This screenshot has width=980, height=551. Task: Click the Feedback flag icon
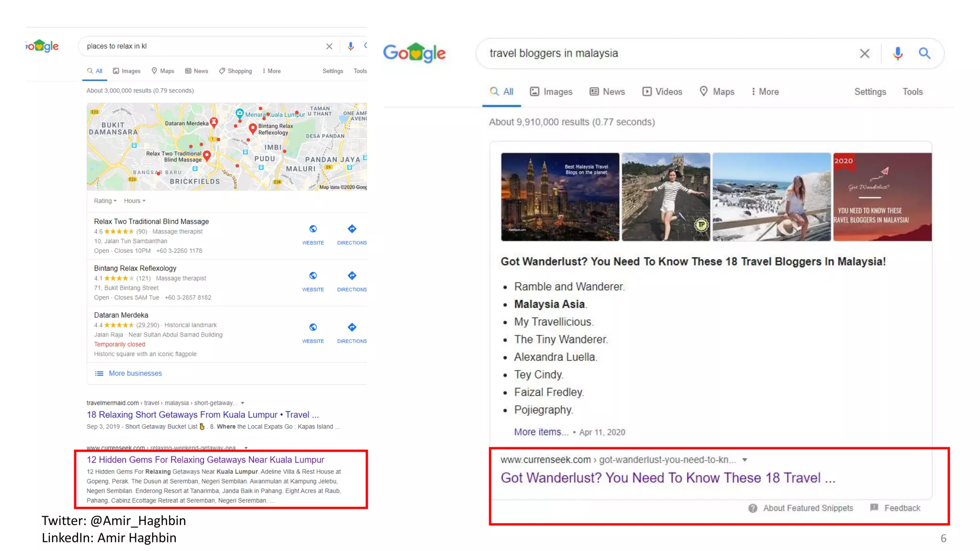point(874,507)
